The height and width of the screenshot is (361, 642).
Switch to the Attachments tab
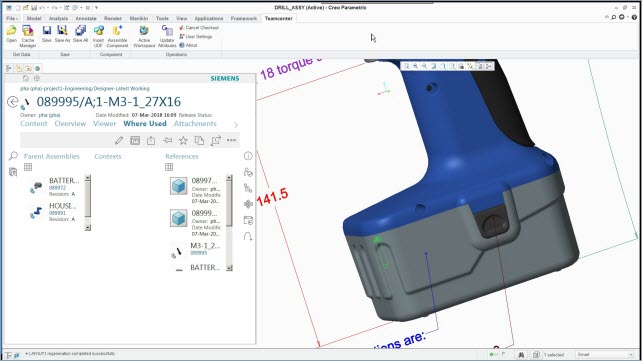click(195, 124)
